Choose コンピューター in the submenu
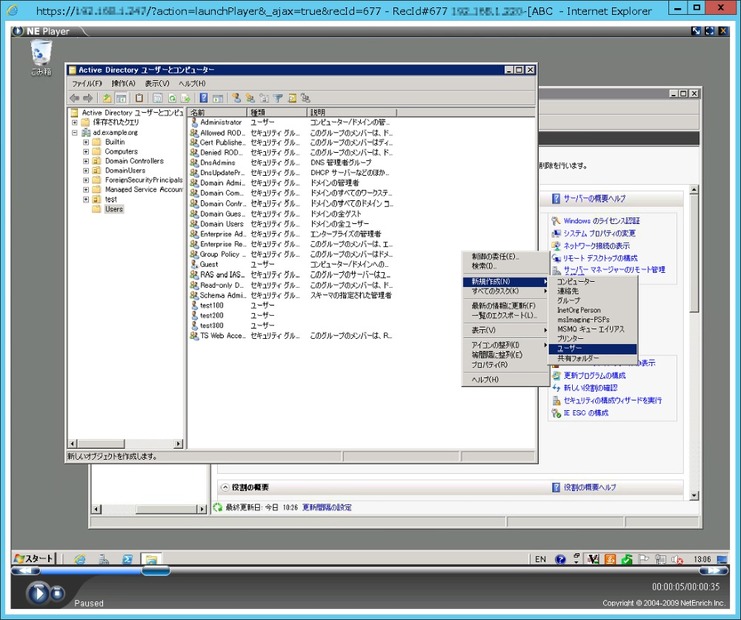Image resolution: width=741 pixels, height=620 pixels. coord(593,282)
